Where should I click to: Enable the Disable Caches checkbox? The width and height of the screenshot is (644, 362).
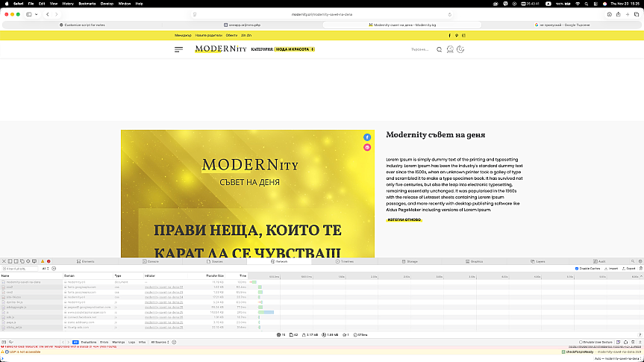coord(577,268)
